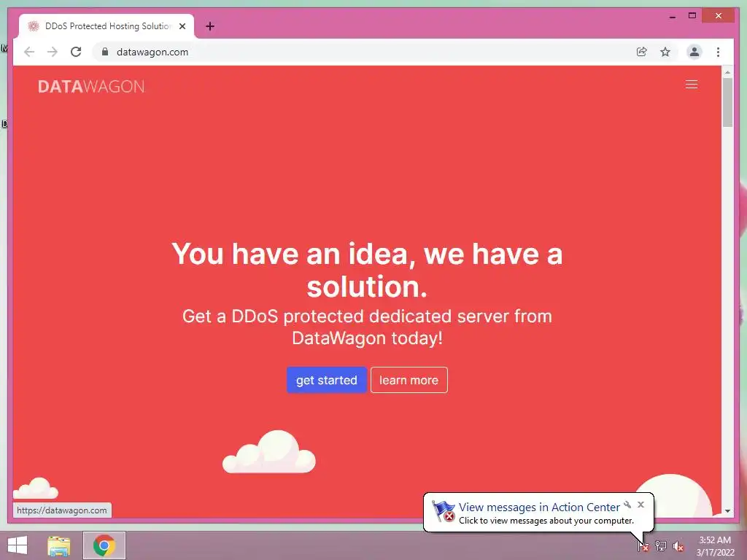Click the scrollbar up arrow

pyautogui.click(x=727, y=72)
